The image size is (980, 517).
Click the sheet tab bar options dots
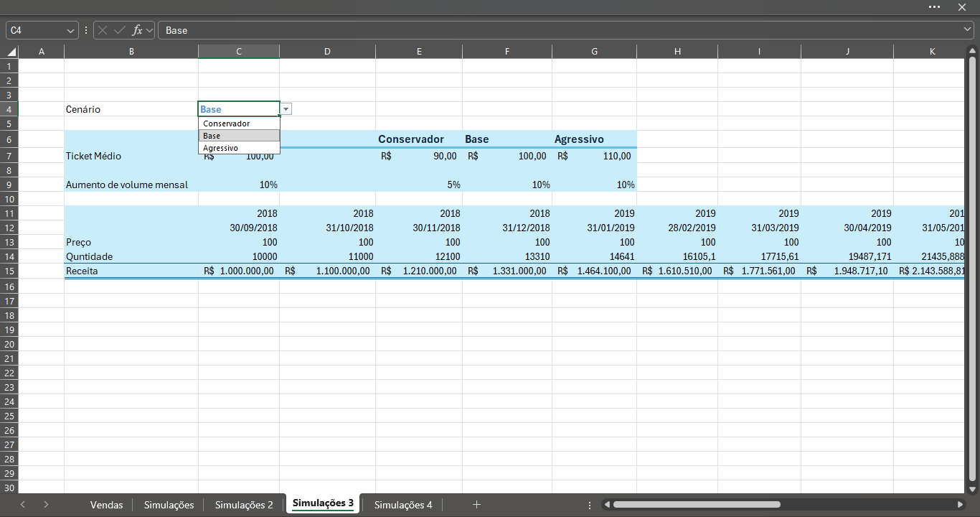click(590, 505)
